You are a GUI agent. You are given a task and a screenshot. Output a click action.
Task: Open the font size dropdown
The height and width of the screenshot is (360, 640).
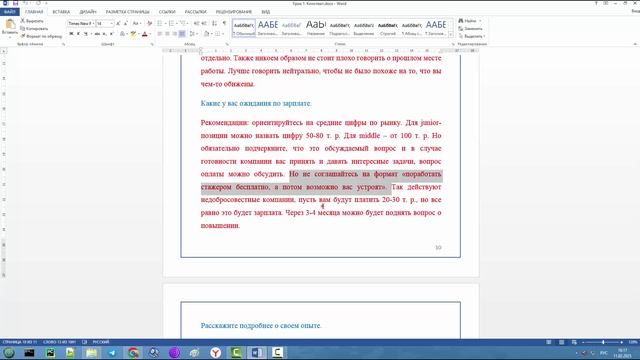coord(111,24)
